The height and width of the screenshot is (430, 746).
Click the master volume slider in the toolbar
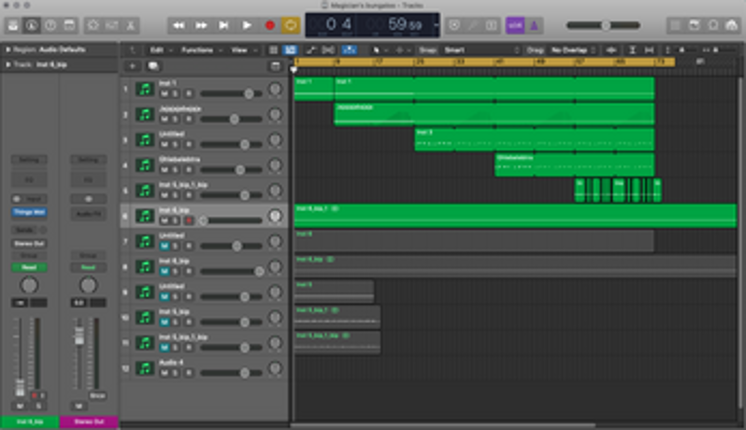tap(603, 25)
